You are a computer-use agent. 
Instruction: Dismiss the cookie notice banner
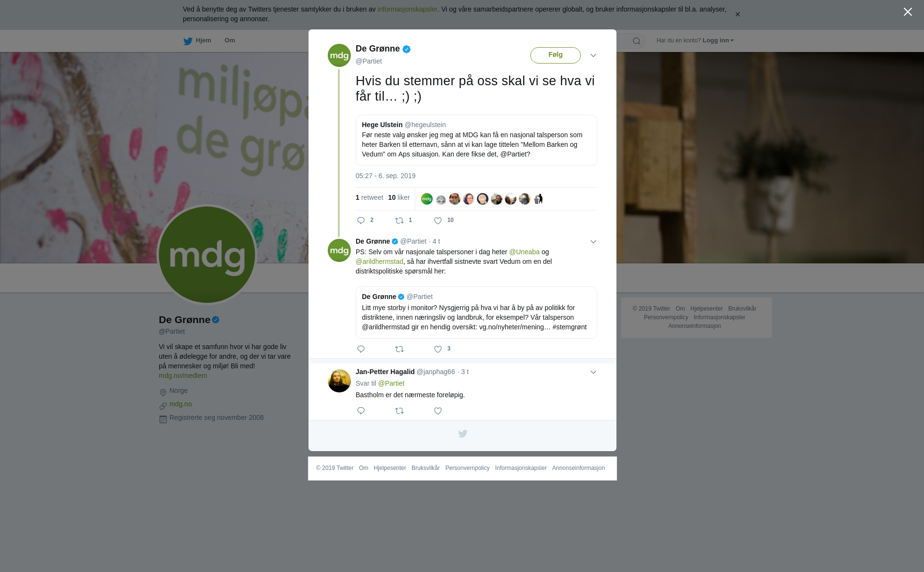point(737,14)
